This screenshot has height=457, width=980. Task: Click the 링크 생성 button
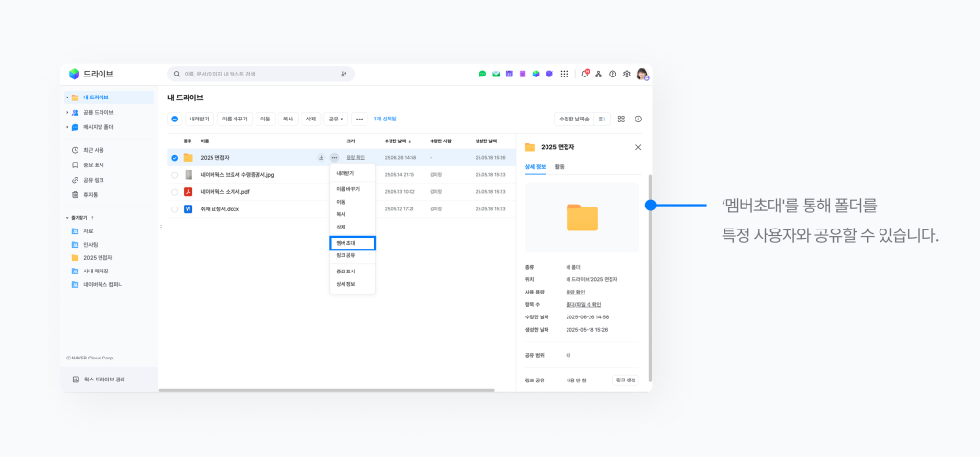(625, 381)
